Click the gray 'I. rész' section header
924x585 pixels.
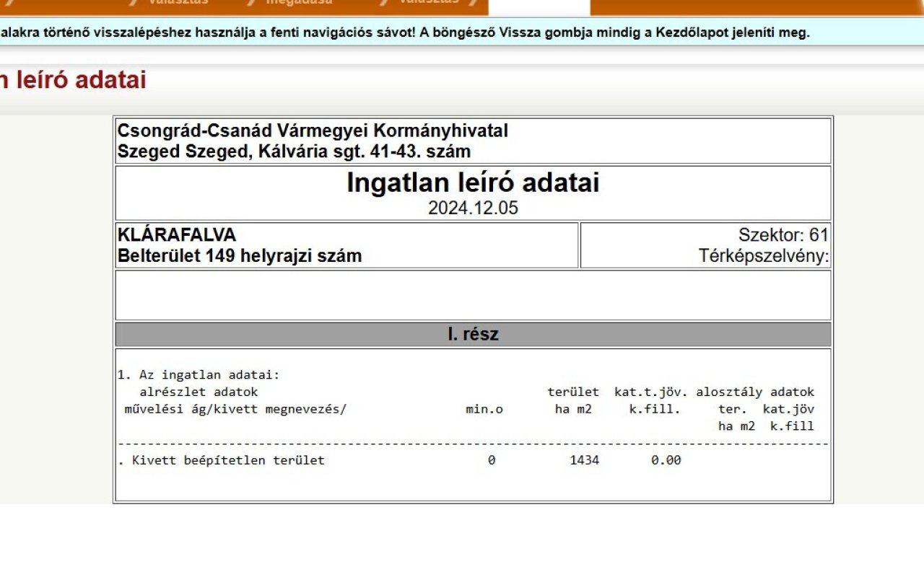click(473, 335)
